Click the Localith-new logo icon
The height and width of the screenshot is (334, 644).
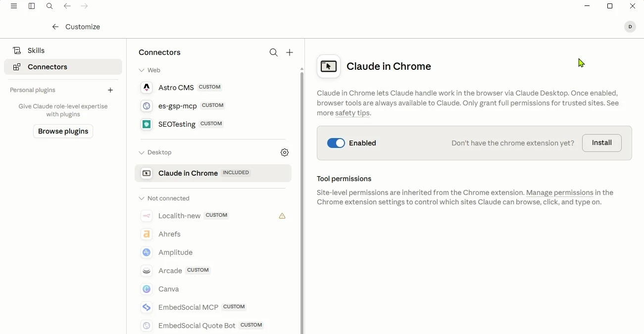pyautogui.click(x=147, y=216)
